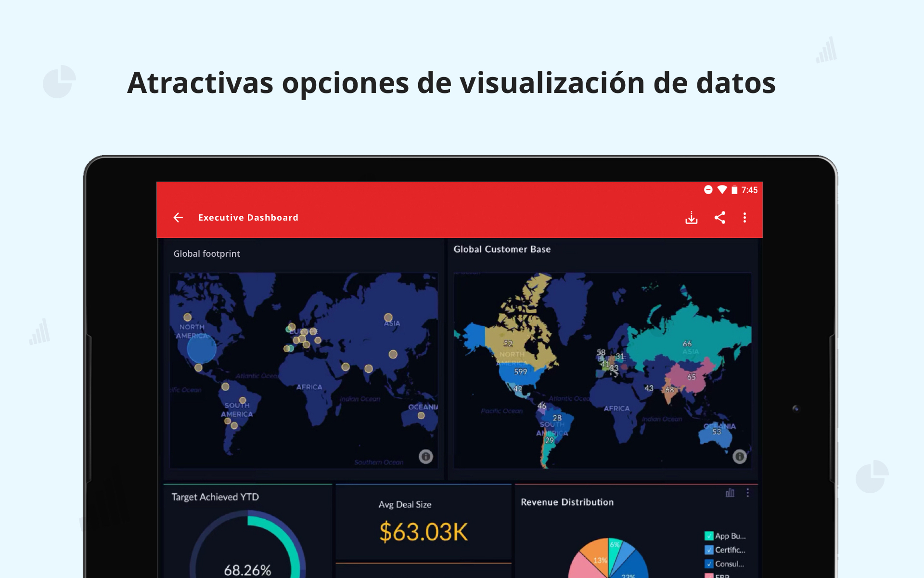This screenshot has height=578, width=924.
Task: Select the large blue North America bubble
Action: click(x=202, y=349)
